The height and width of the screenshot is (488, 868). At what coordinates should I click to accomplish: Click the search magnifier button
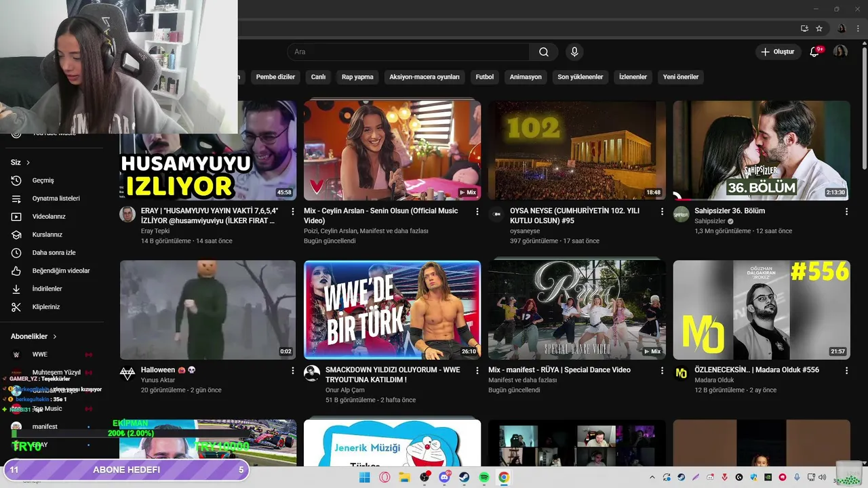pos(544,52)
